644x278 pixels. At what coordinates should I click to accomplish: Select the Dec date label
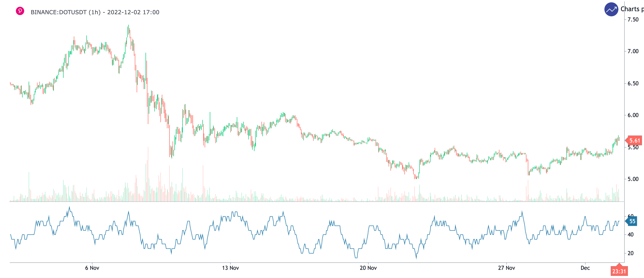coord(585,268)
